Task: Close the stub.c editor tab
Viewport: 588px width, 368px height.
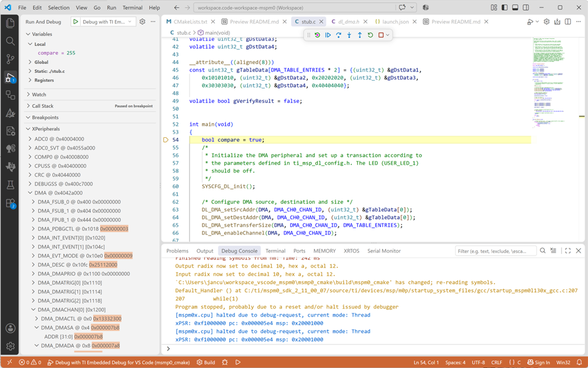Action: [x=321, y=22]
